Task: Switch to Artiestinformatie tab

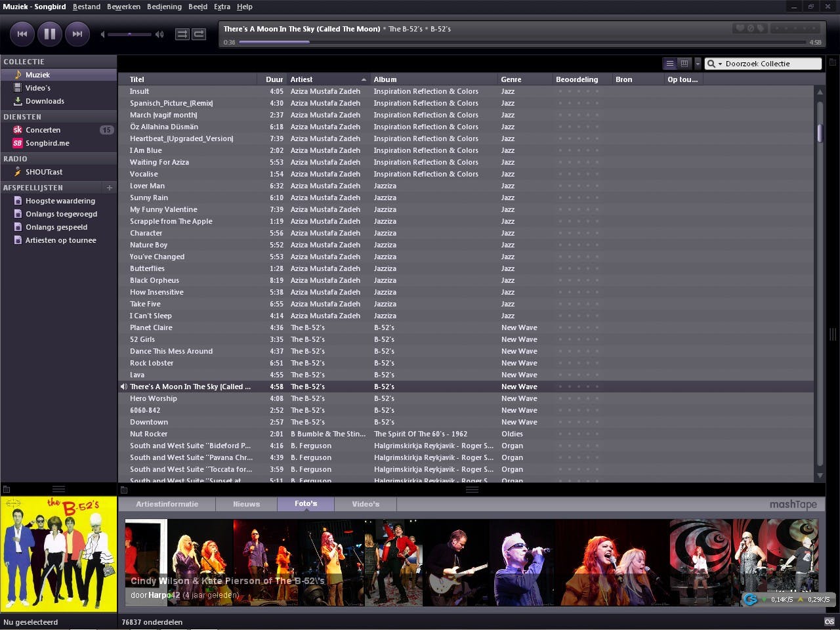Action: (167, 504)
